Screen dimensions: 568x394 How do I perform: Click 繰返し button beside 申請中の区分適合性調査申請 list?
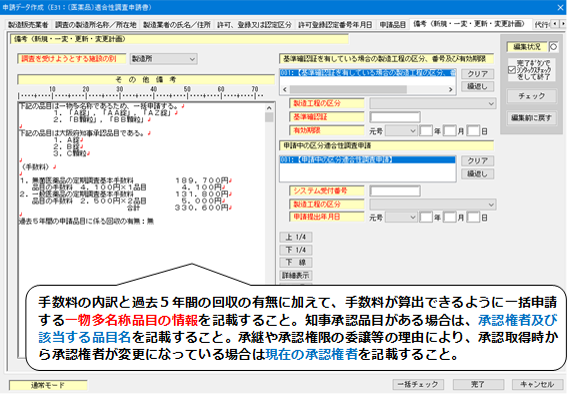[x=477, y=174]
